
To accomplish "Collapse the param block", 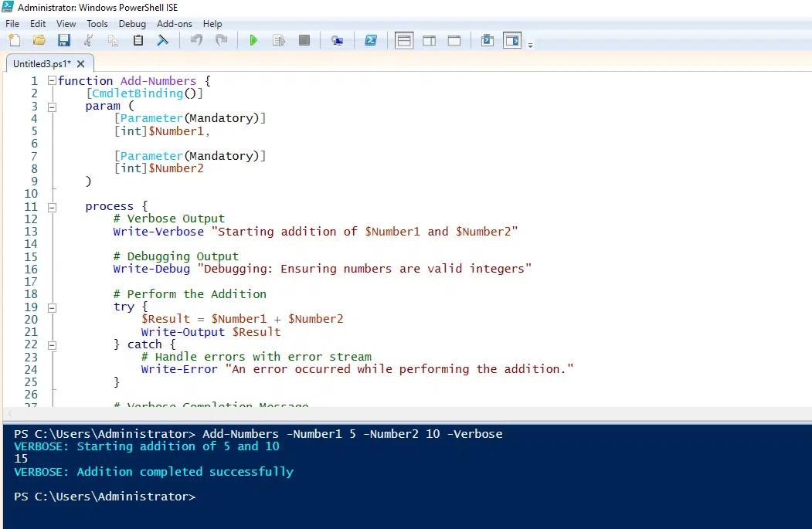I will coord(52,107).
